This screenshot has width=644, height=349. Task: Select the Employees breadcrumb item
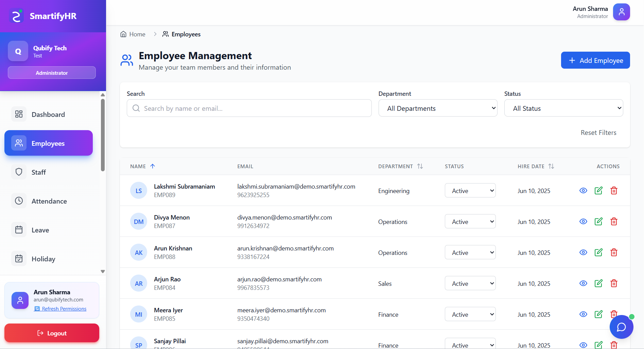coord(186,34)
